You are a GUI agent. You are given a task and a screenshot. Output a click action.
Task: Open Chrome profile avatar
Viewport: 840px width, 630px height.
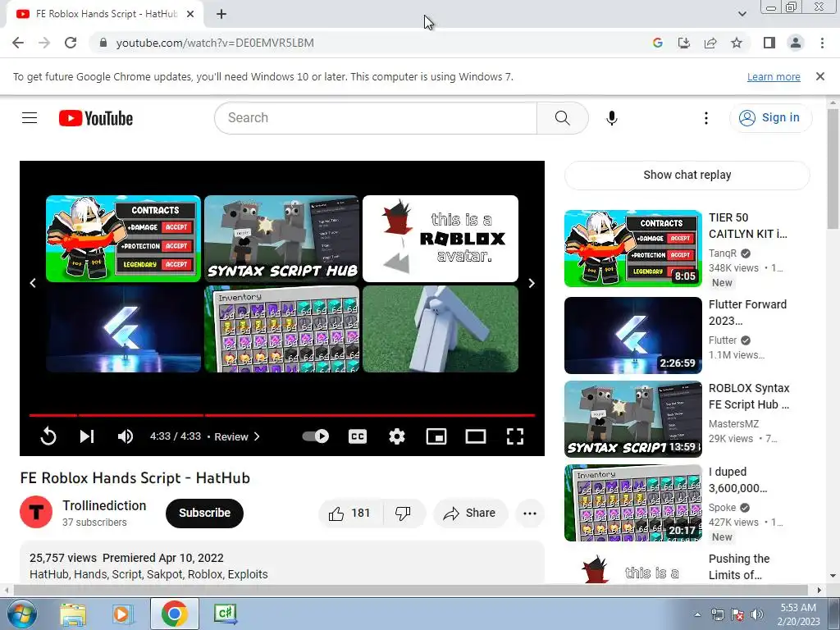(796, 43)
